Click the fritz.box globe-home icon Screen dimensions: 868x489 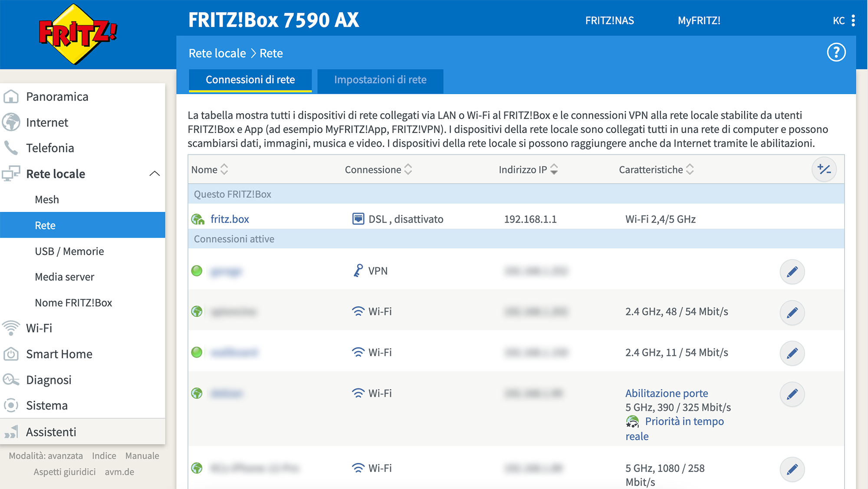click(198, 219)
